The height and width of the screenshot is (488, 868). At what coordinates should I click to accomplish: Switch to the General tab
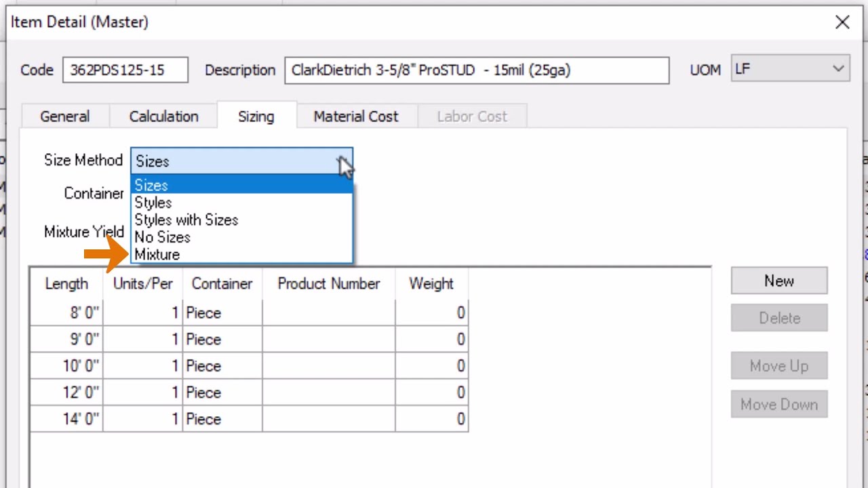pyautogui.click(x=64, y=117)
